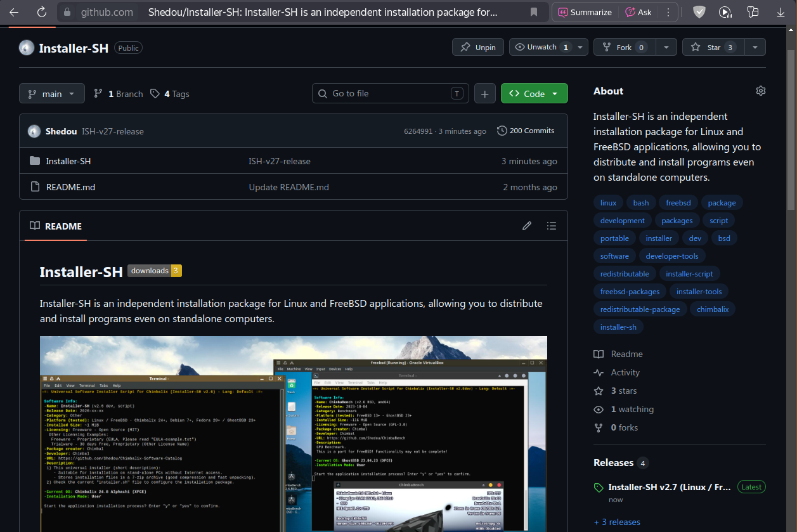Open the 4 Tags link

tap(170, 94)
